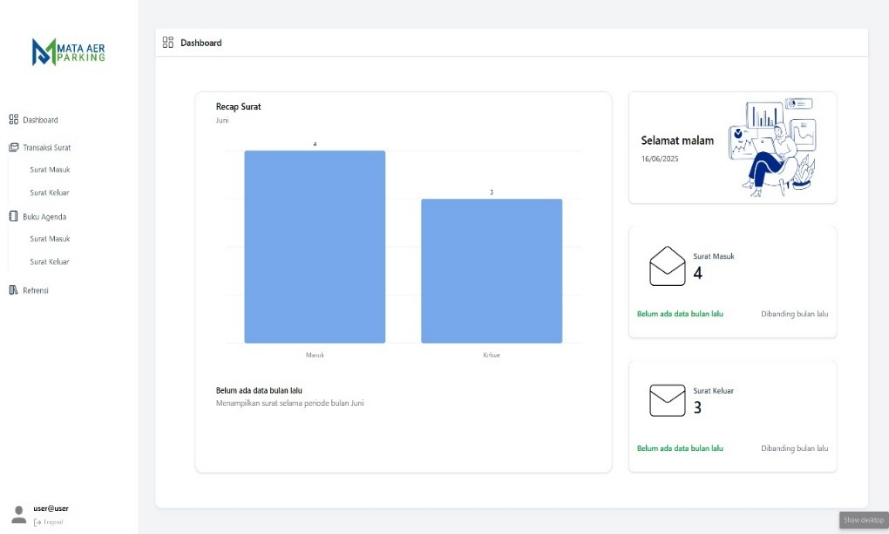Open Surat Keluar under Buku Agenda
Viewport: 889px width, 534px height.
49,262
